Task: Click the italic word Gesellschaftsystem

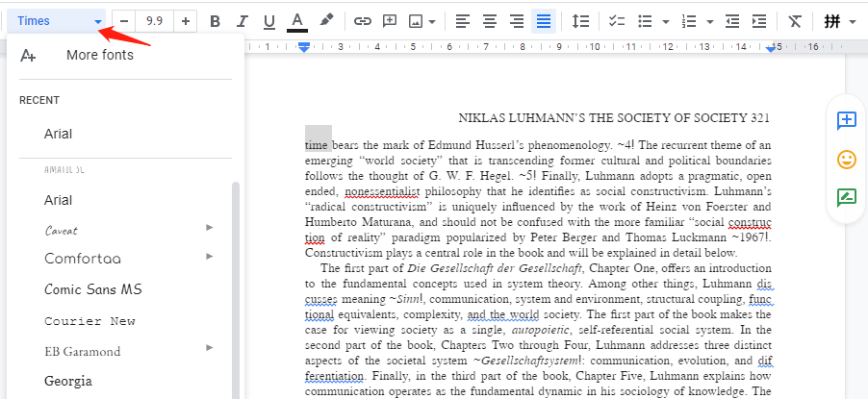Action: (x=527, y=362)
